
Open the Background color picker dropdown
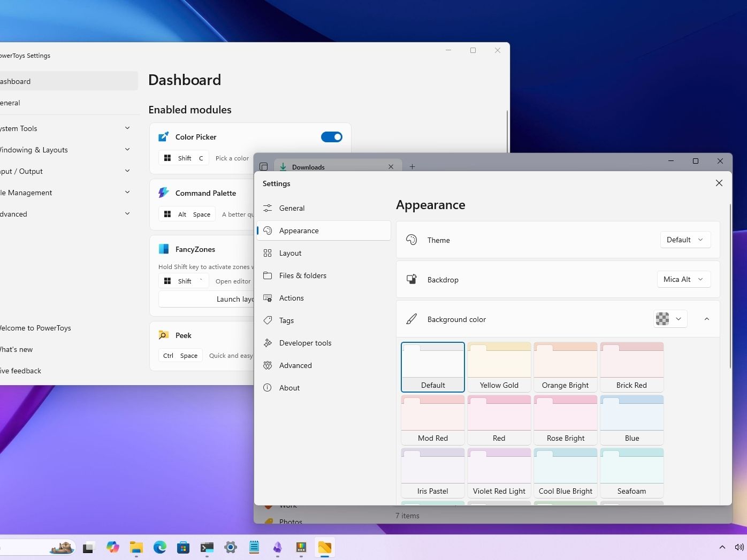[670, 319]
